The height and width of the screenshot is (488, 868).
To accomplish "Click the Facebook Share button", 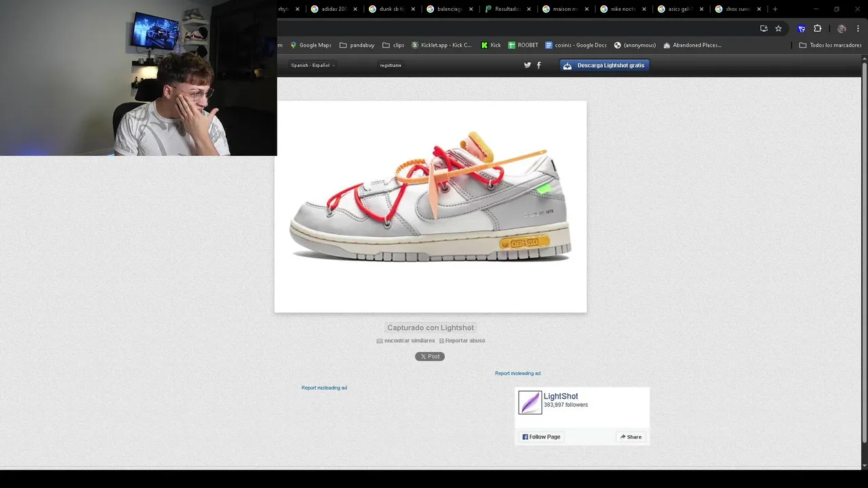I will coord(631,437).
